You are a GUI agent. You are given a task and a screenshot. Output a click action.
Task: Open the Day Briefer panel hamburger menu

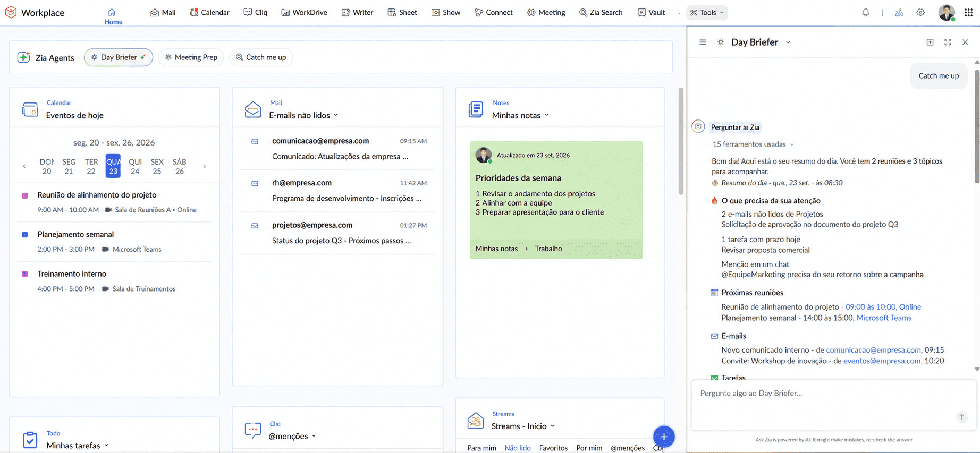(x=703, y=42)
